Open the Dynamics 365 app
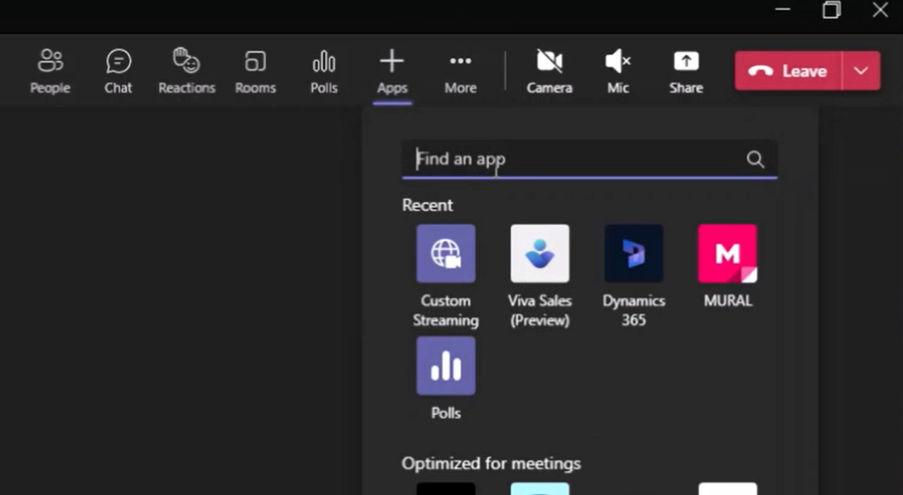 pyautogui.click(x=633, y=276)
